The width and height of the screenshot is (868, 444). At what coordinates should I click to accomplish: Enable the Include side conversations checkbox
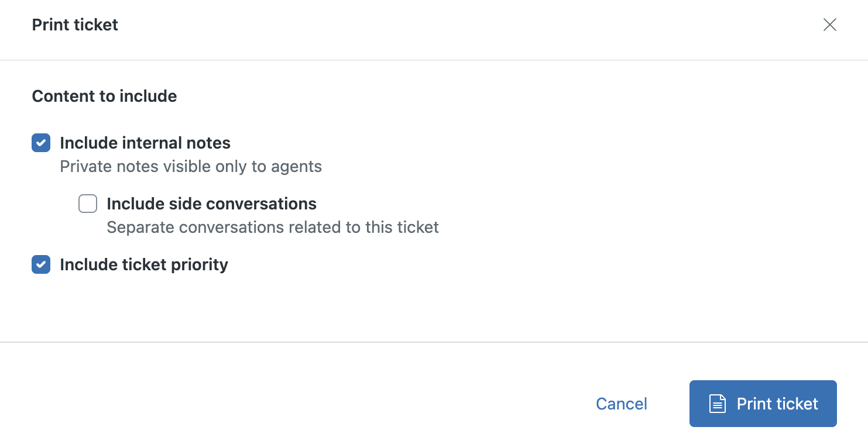point(88,204)
